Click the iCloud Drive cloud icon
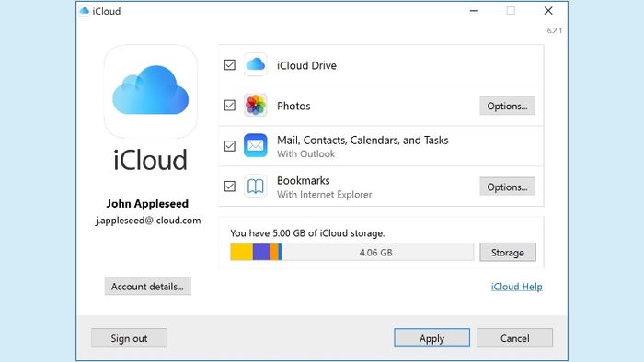The image size is (644, 362). [255, 64]
